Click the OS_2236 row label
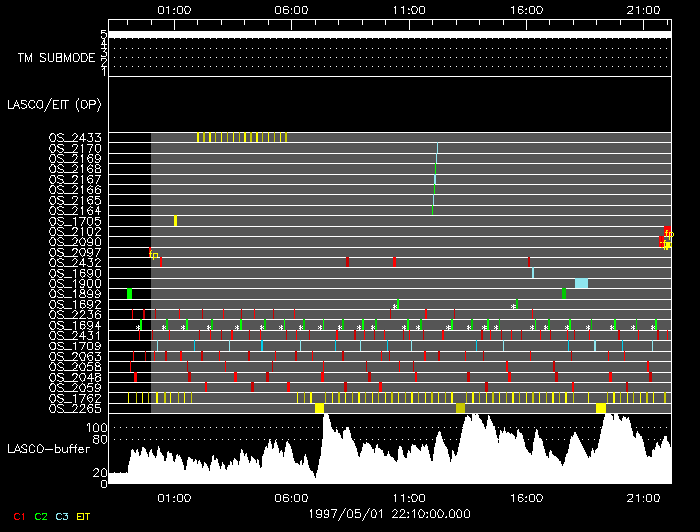 (x=75, y=315)
